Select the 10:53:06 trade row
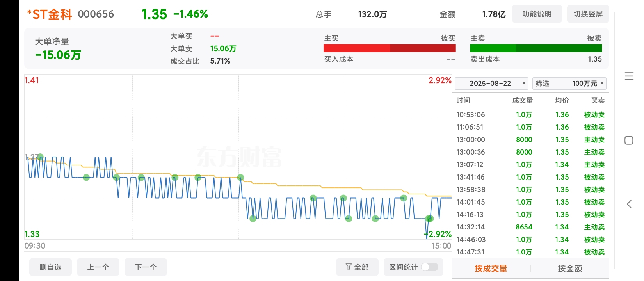 pos(530,115)
